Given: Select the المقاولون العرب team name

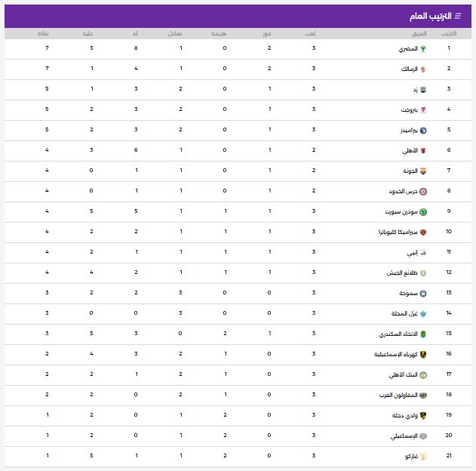Looking at the screenshot, I should tap(398, 395).
